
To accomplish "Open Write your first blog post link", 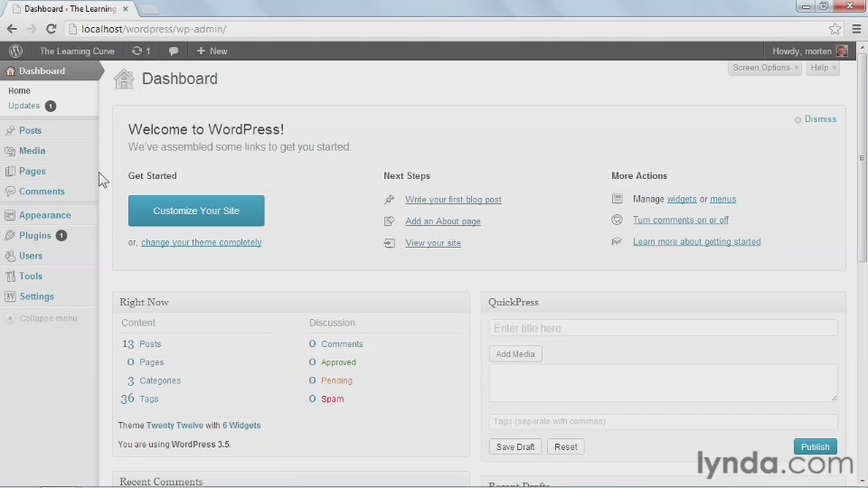I will 453,200.
